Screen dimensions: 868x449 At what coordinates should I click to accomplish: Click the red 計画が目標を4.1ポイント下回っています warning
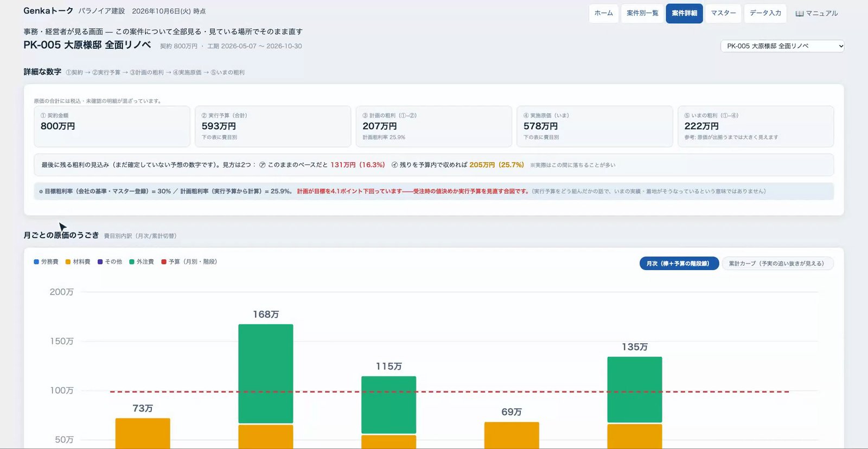pyautogui.click(x=413, y=191)
